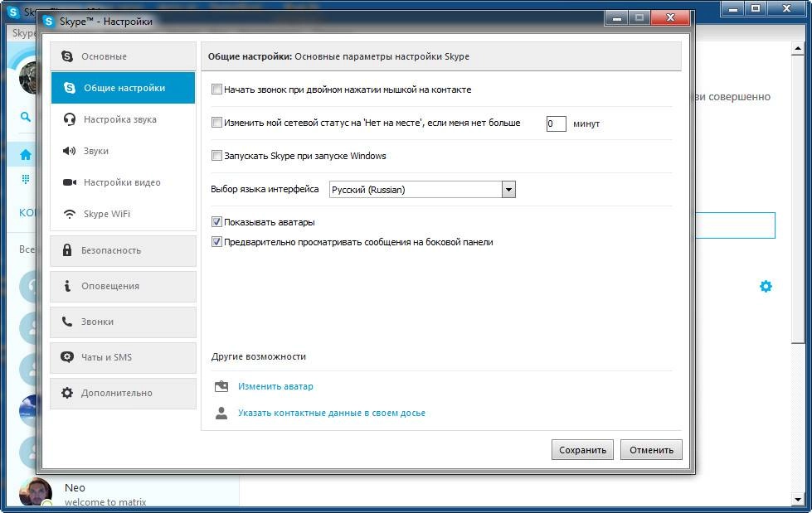Click the person icon beside the contact details link
This screenshot has height=513, width=812.
(221, 413)
